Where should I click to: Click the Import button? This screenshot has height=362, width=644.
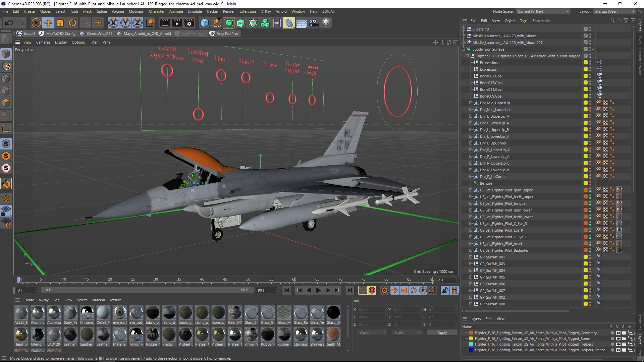pyautogui.click(x=26, y=34)
